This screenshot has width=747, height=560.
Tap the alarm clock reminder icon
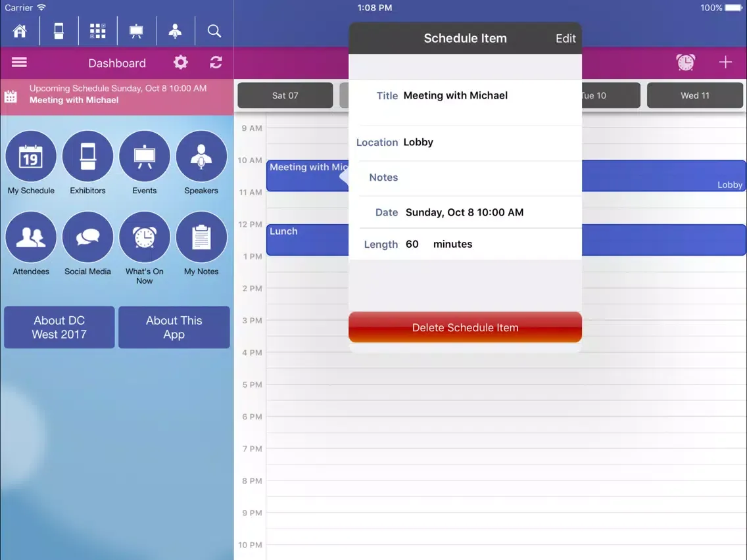686,62
